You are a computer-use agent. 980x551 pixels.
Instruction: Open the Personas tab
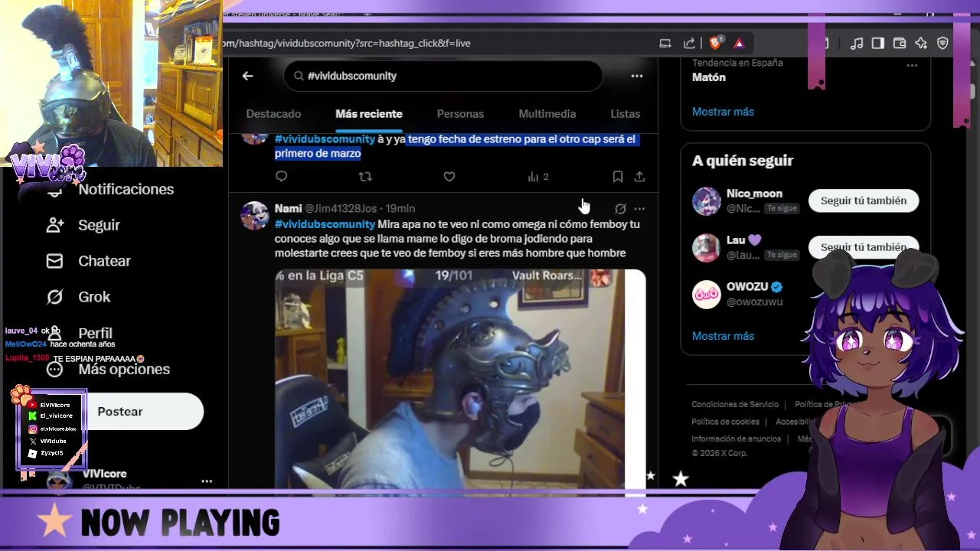point(460,113)
